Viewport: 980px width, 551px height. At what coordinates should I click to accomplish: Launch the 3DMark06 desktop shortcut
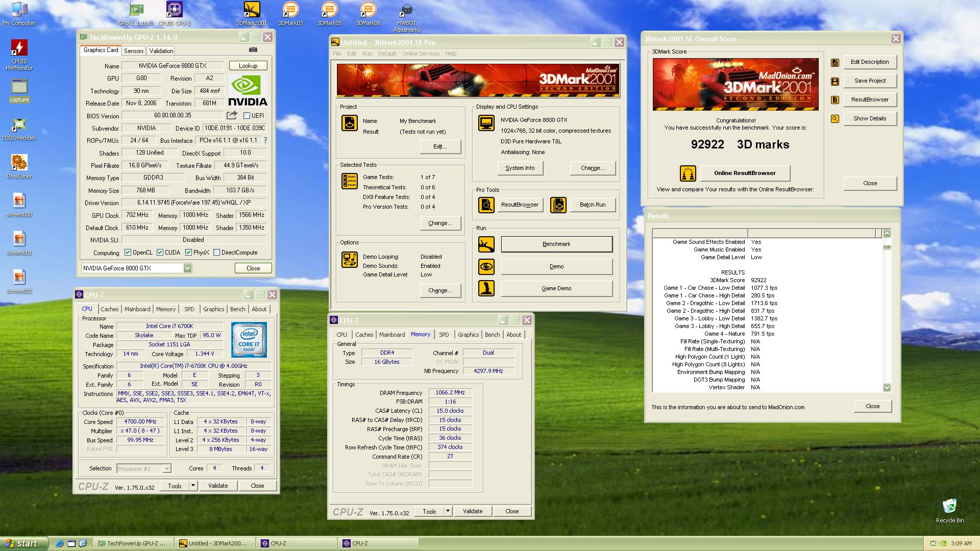[368, 14]
